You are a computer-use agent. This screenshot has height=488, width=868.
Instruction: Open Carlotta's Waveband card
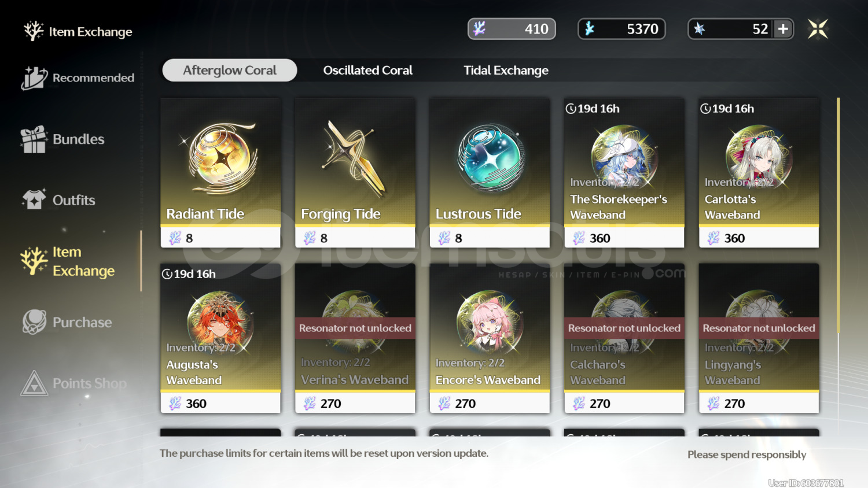tap(759, 173)
